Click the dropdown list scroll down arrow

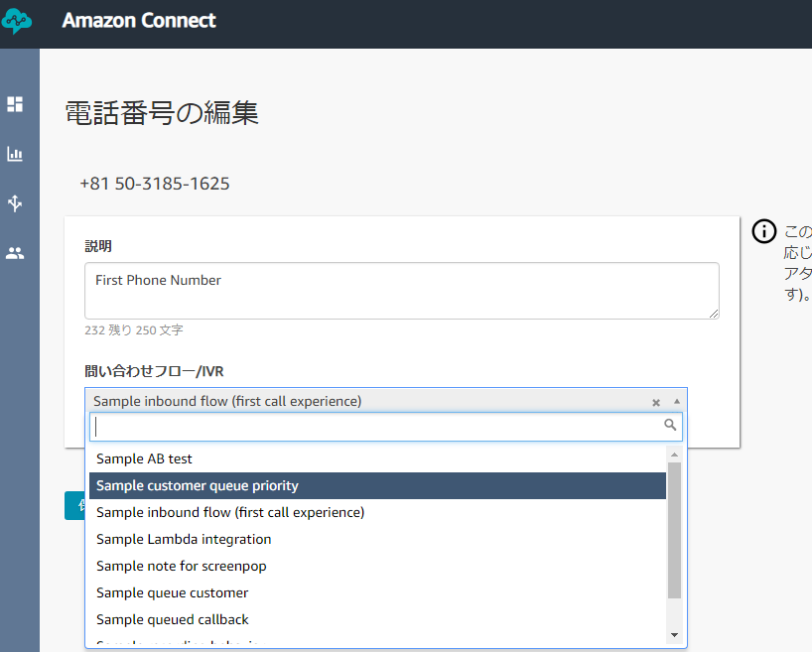[x=674, y=635]
